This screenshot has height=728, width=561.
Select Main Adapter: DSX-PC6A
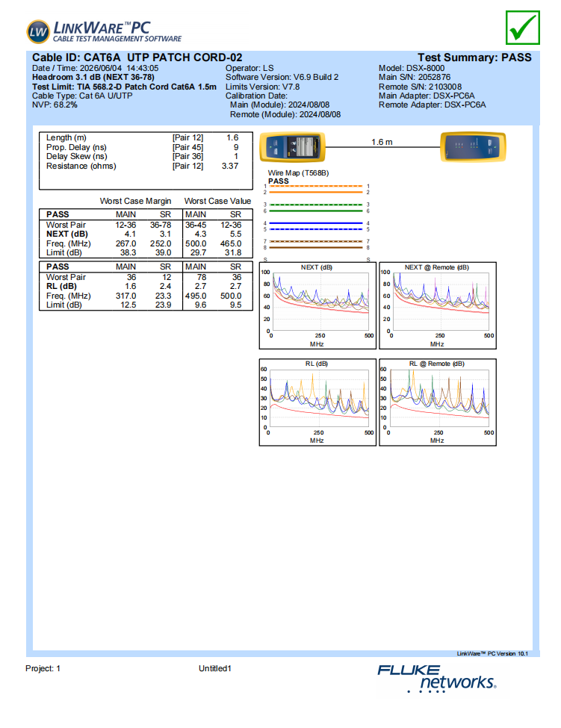point(427,96)
